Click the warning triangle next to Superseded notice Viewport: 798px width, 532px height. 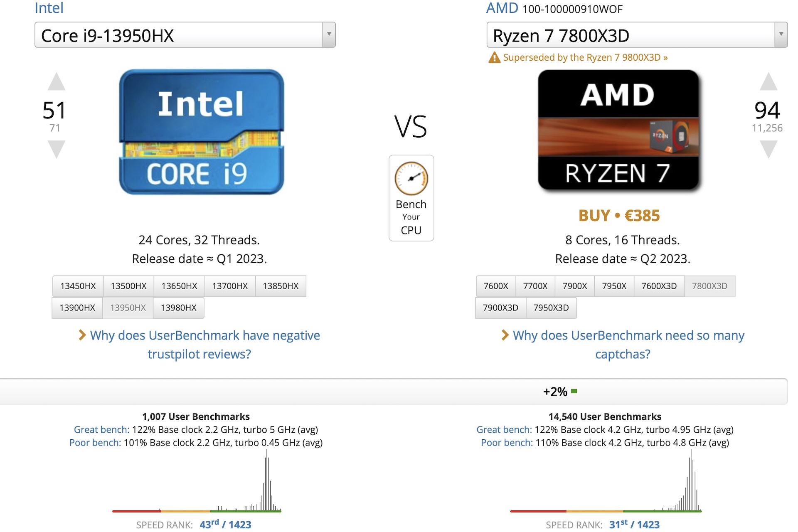coord(494,57)
